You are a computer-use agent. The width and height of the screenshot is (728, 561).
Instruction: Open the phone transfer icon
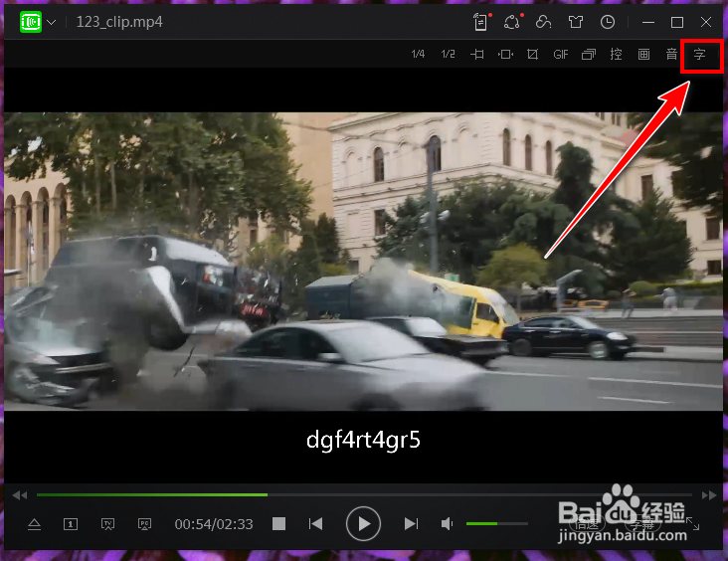click(x=481, y=22)
